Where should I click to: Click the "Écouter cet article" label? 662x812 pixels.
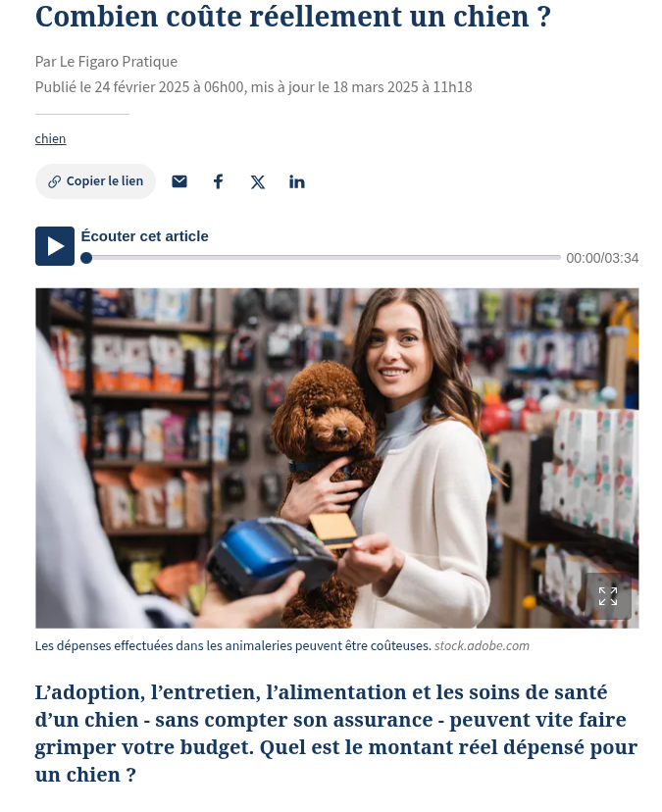(x=144, y=236)
